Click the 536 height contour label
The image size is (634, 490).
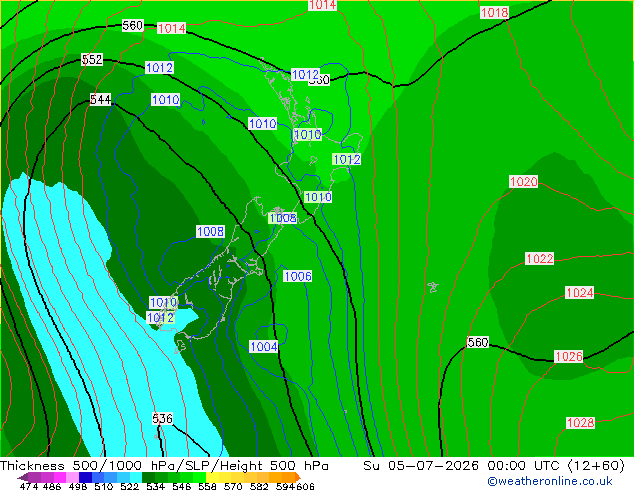pos(163,418)
